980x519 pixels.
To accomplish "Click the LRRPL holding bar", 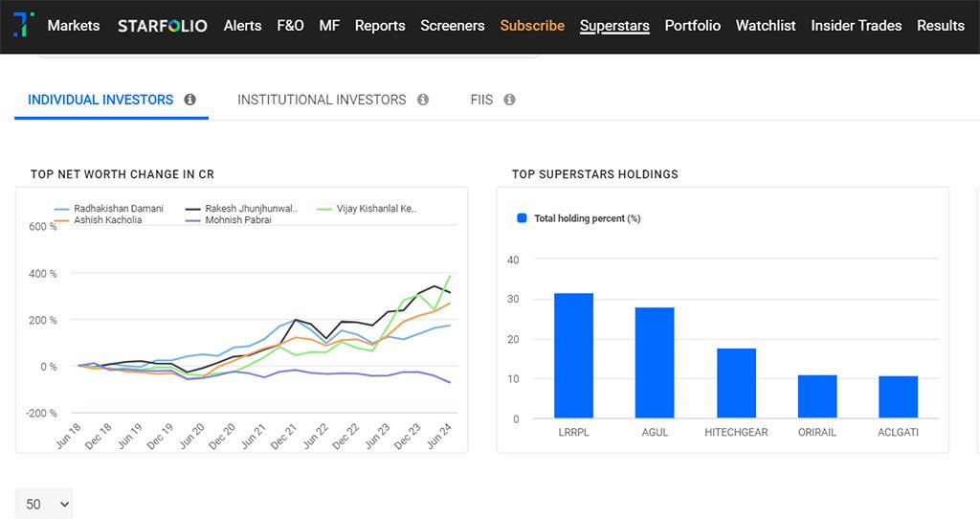I will pos(574,355).
